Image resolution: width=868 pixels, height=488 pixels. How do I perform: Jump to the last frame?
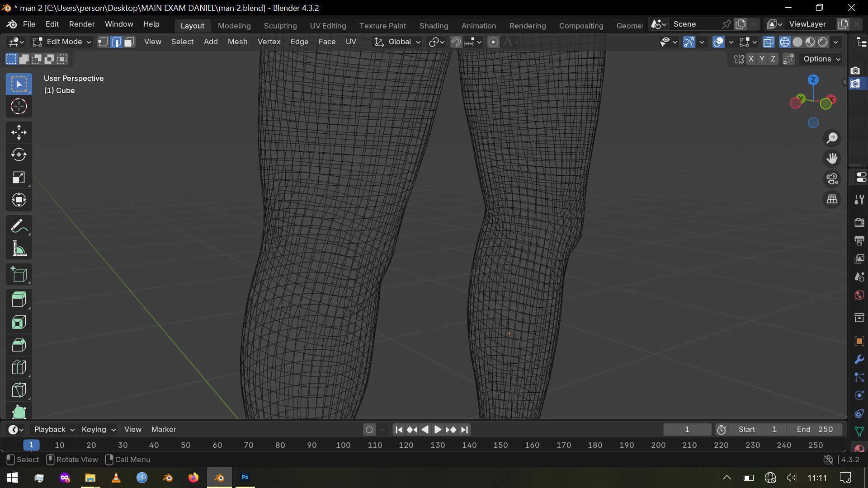pos(464,430)
